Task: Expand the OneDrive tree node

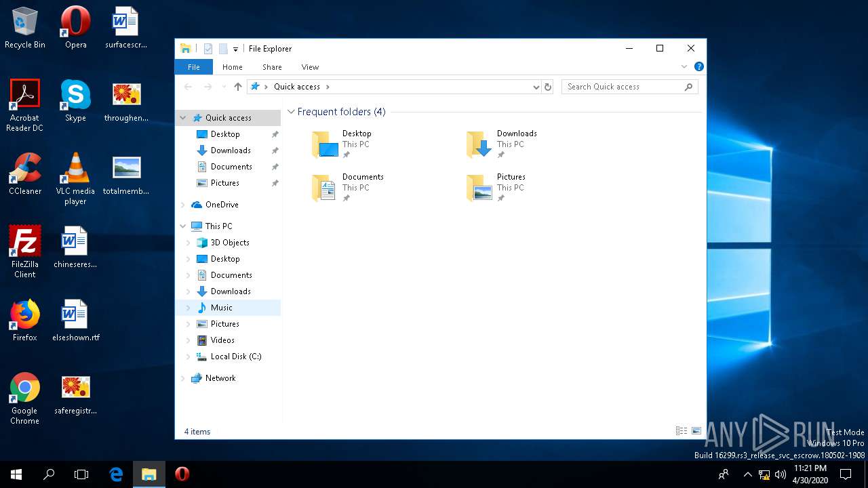Action: point(182,205)
